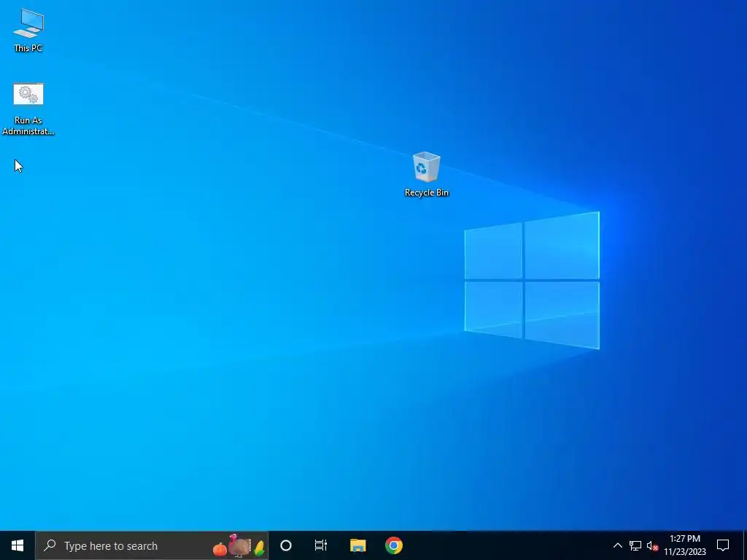Viewport: 747px width, 560px height.
Task: Open Task View from the taskbar
Action: coord(321,545)
